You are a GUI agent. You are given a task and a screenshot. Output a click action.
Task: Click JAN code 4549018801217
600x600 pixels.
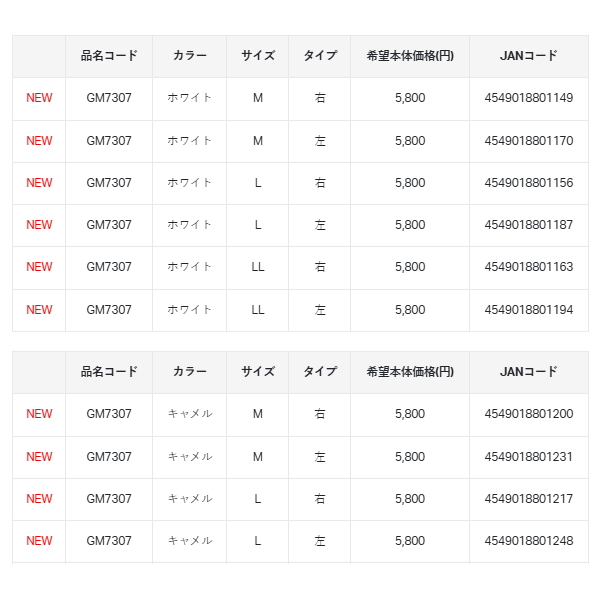(528, 499)
